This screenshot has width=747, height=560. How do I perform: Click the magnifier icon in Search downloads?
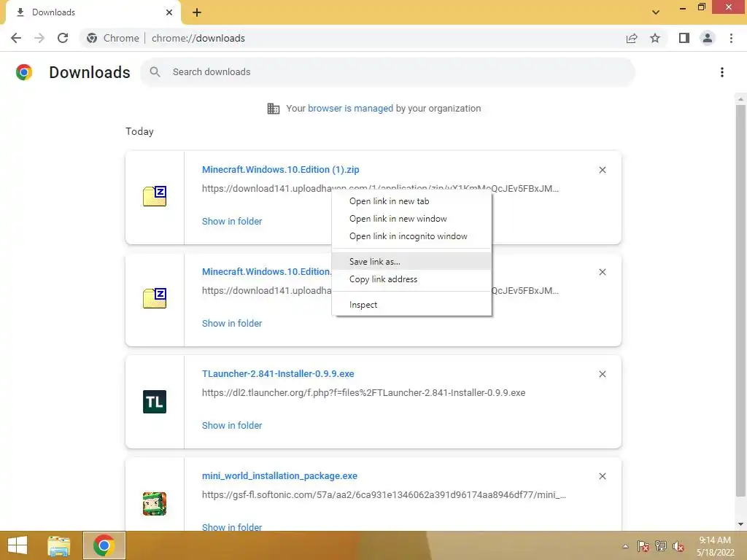(x=155, y=72)
